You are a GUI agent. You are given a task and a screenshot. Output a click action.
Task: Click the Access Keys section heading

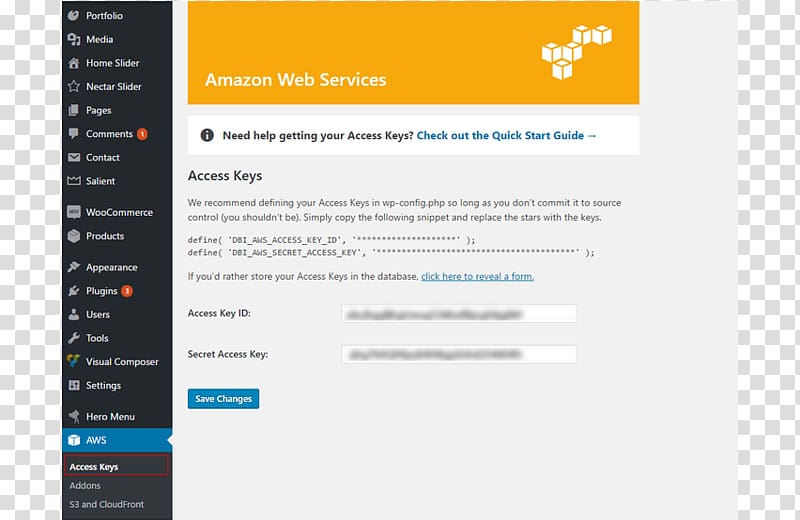tap(225, 176)
